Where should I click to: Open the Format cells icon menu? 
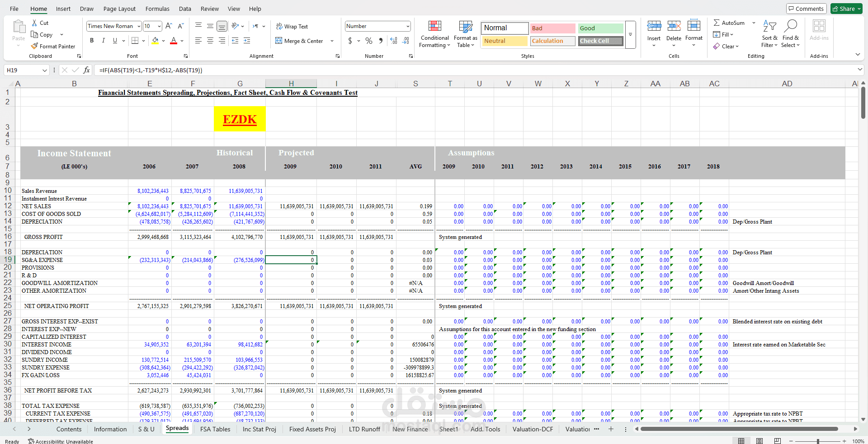coord(693,26)
